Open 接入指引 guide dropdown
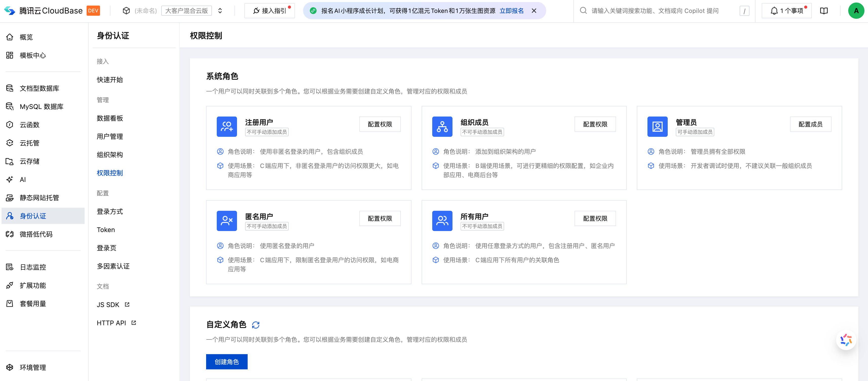The image size is (868, 381). tap(269, 11)
